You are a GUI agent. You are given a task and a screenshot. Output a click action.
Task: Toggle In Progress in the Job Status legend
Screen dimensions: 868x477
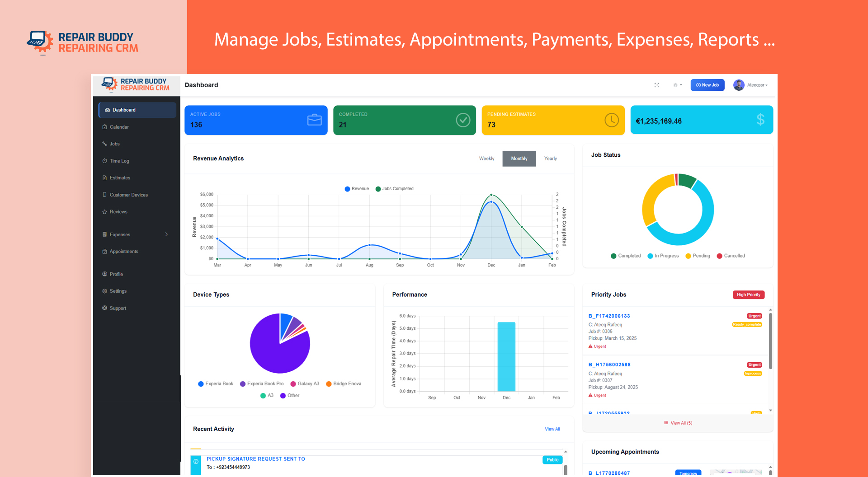click(x=663, y=256)
